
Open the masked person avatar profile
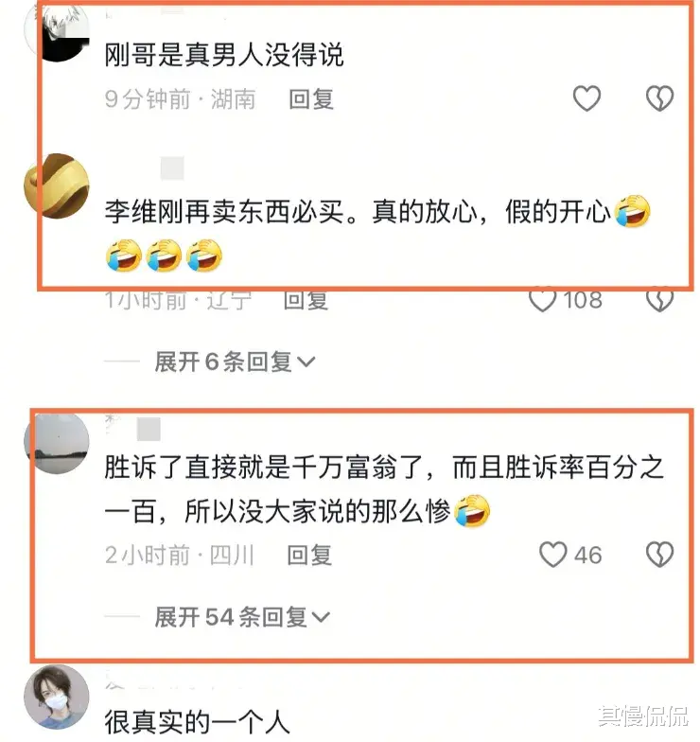click(57, 697)
